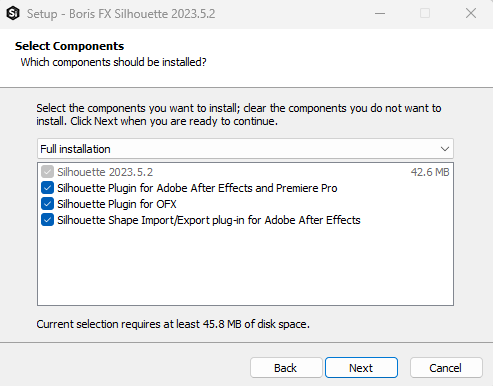Viewport: 493px width, 386px height.
Task: Go to the previous step with Back
Action: pos(286,368)
